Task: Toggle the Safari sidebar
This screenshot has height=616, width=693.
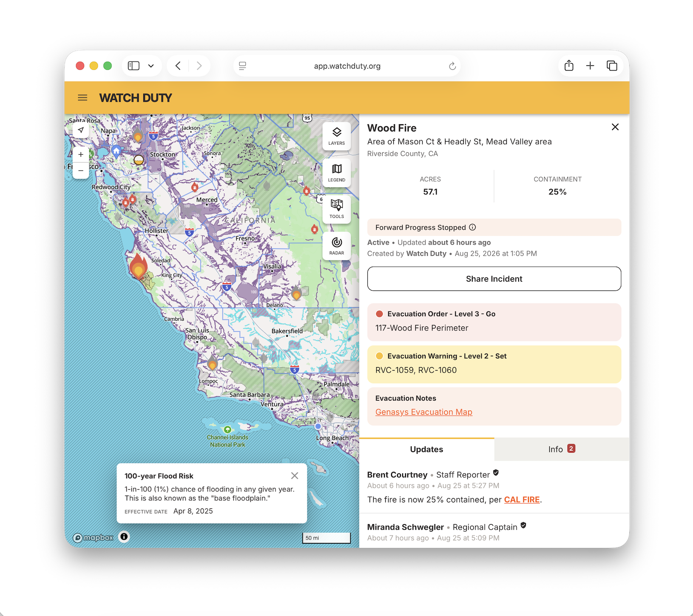Action: [134, 66]
